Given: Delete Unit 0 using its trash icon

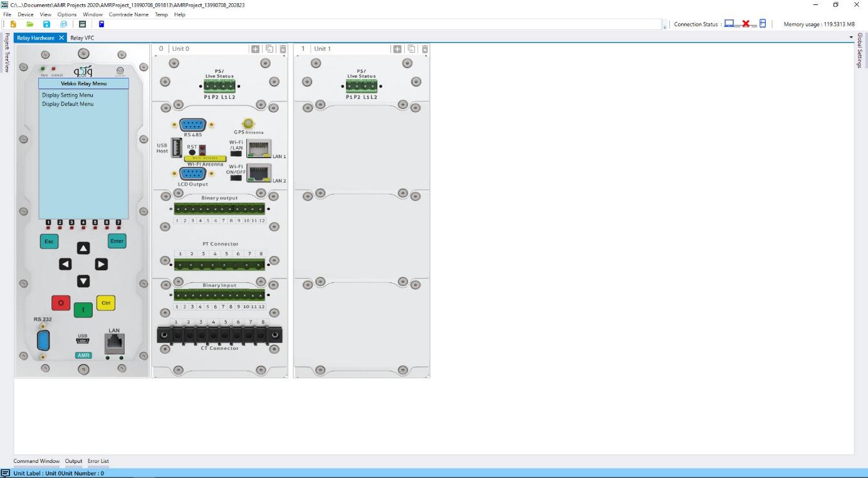Looking at the screenshot, I should pyautogui.click(x=283, y=49).
